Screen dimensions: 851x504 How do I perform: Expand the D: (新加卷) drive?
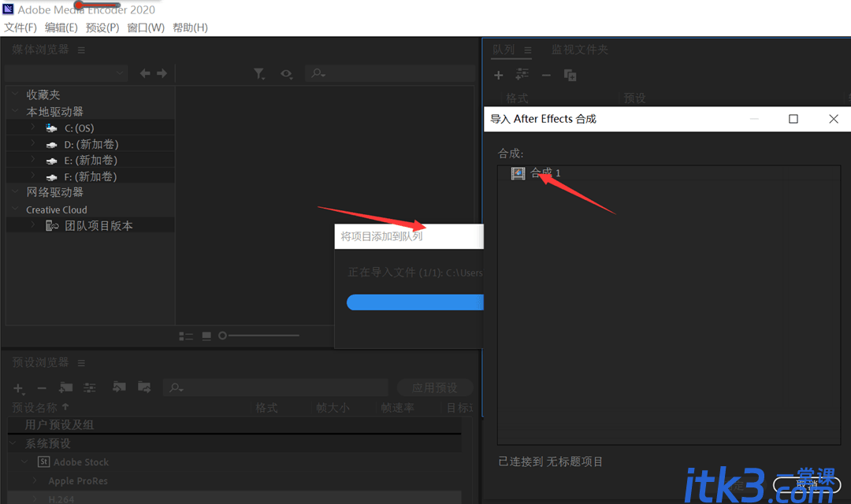(x=32, y=144)
